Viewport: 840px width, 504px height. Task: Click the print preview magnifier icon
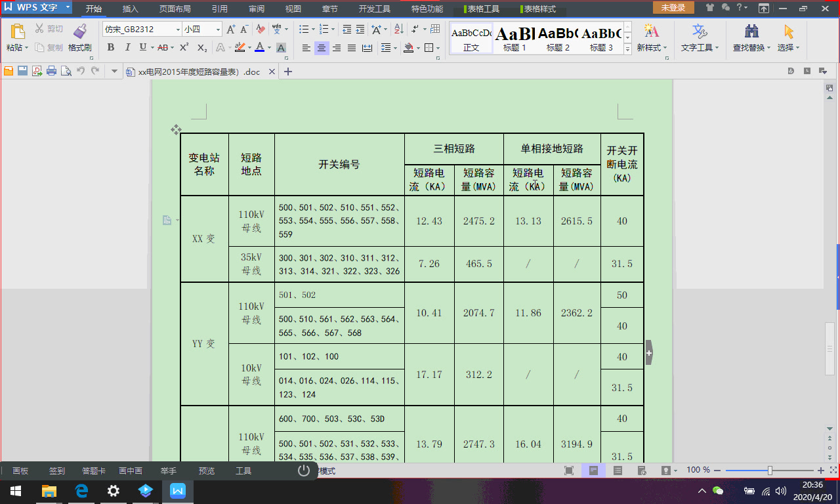point(66,72)
